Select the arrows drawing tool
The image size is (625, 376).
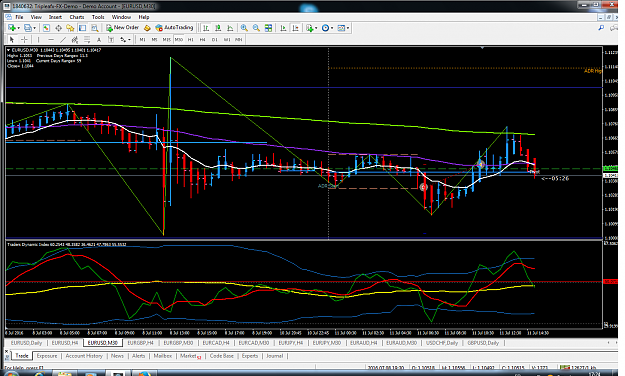(x=123, y=39)
